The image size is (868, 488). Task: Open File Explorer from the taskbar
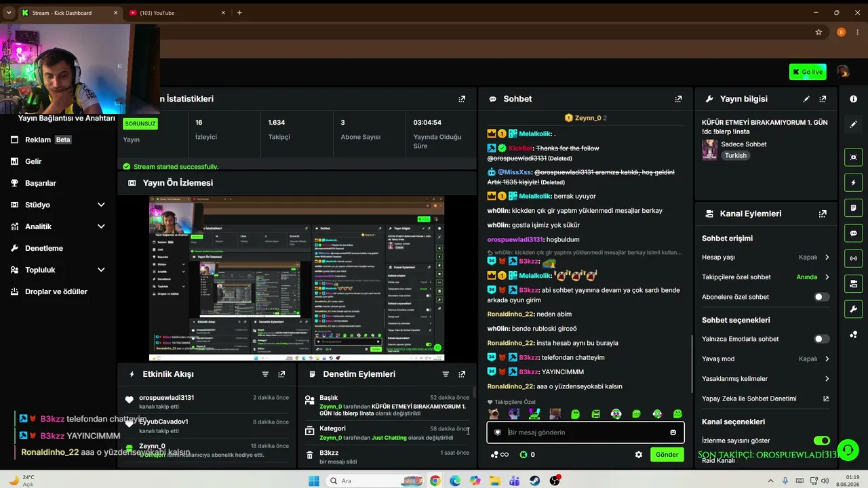click(495, 481)
